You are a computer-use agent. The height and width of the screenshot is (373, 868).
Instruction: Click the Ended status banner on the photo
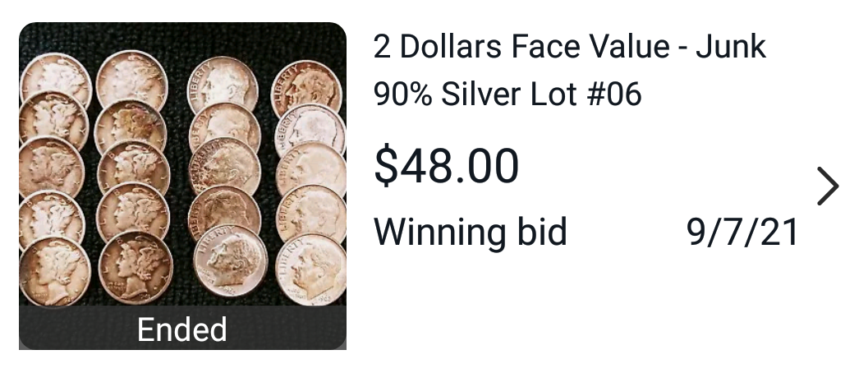coord(182,329)
